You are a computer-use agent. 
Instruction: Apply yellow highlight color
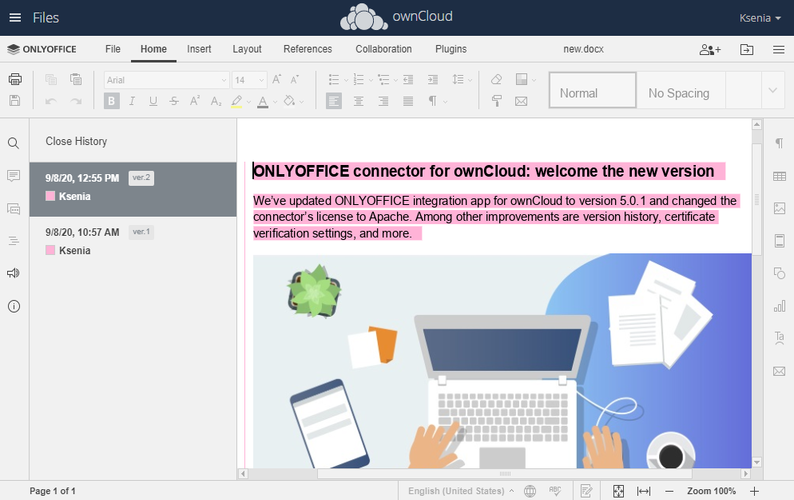click(x=236, y=101)
